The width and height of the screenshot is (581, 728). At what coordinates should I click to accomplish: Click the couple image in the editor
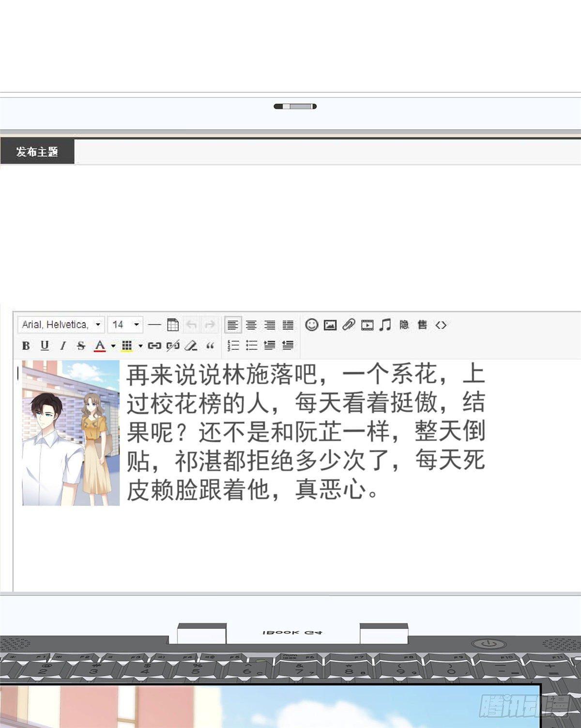tap(71, 433)
